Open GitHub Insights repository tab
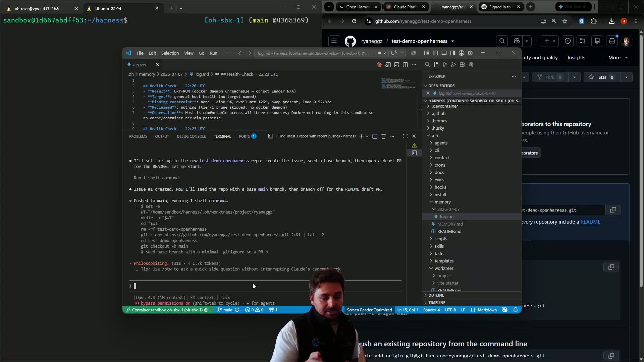The width and height of the screenshot is (644, 362). click(x=576, y=58)
